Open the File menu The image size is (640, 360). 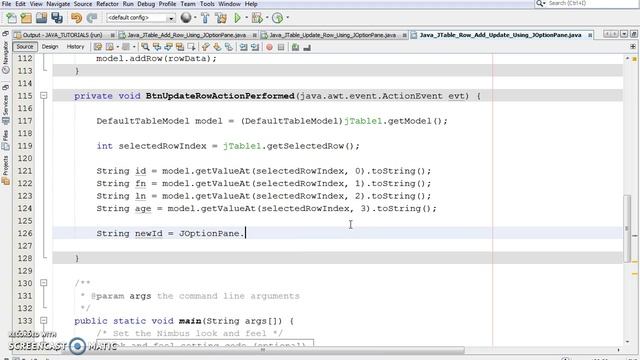click(7, 4)
